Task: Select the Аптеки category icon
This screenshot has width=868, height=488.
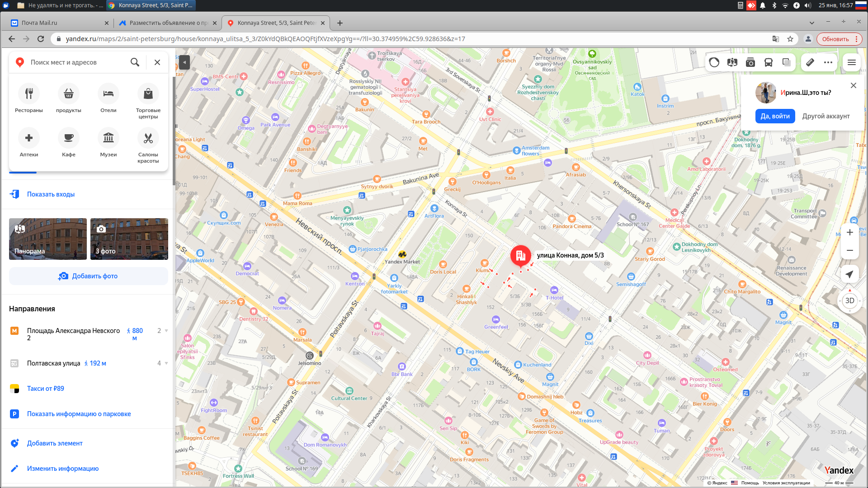Action: pos(29,138)
